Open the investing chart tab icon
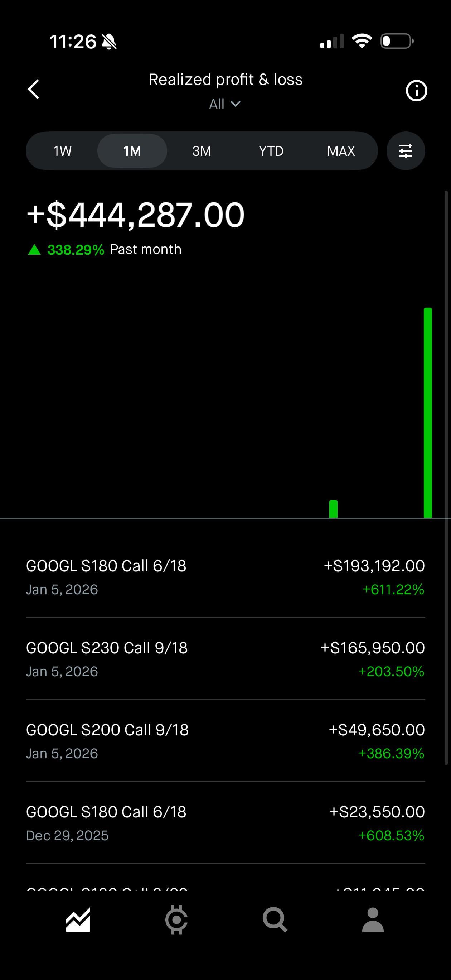This screenshot has width=451, height=980. [x=78, y=919]
